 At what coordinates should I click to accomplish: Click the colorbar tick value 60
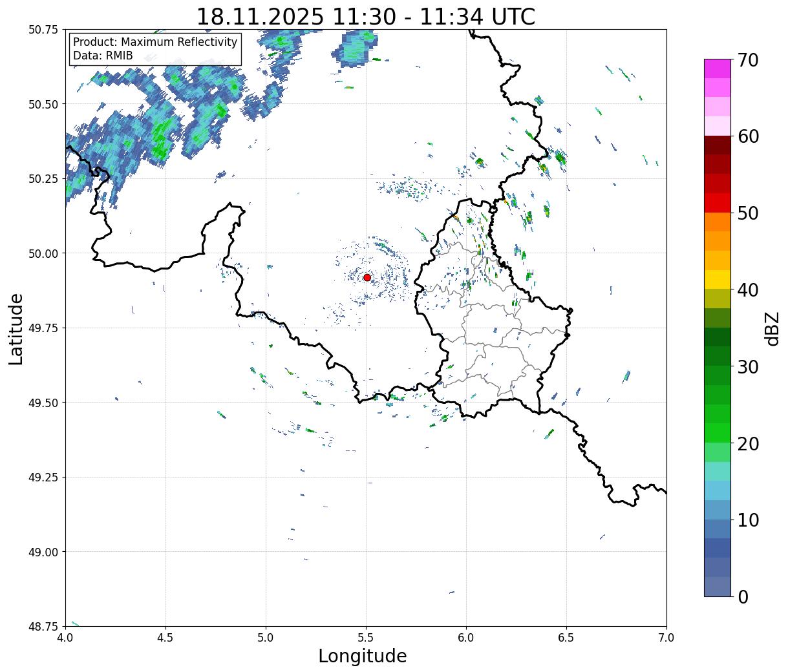pos(747,136)
